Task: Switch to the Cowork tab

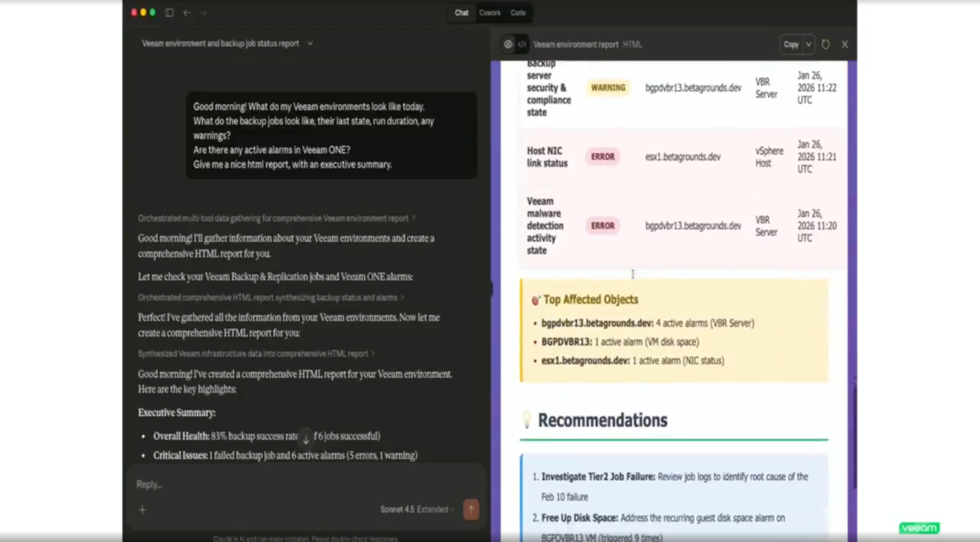Action: click(490, 13)
